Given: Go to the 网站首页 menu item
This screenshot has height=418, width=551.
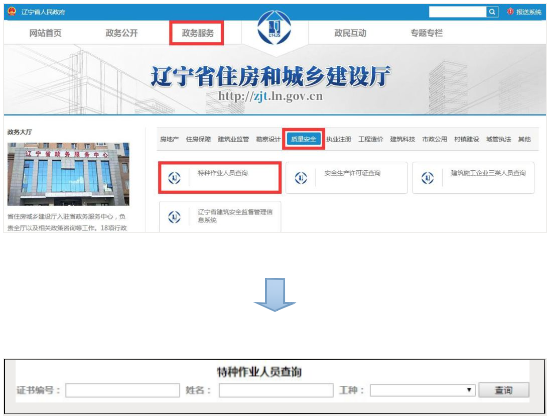Looking at the screenshot, I should coord(45,33).
